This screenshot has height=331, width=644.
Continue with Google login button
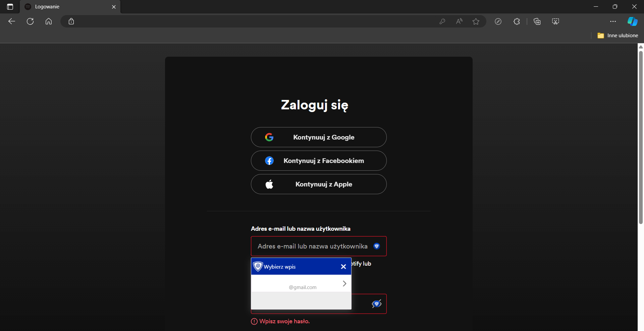click(x=318, y=137)
